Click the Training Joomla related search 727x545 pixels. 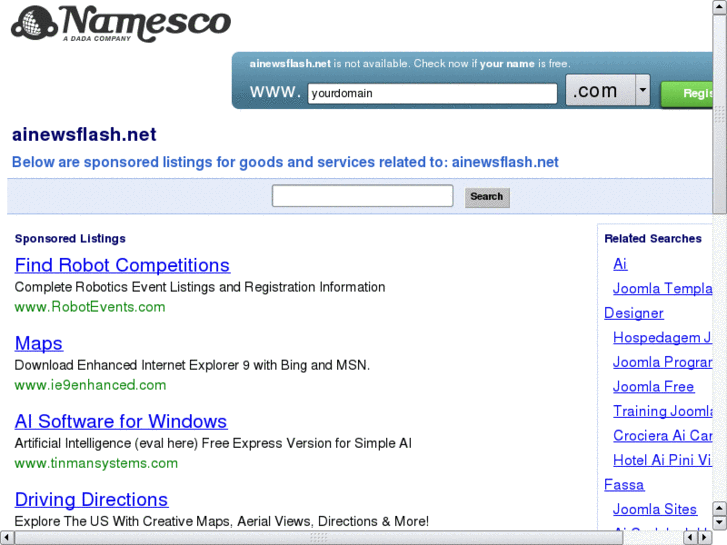[663, 411]
